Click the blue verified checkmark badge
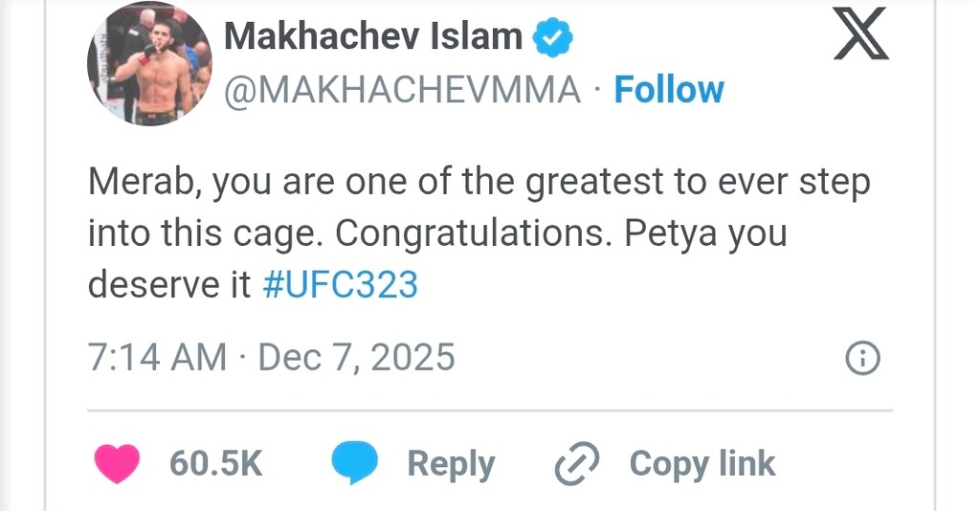 tap(553, 38)
